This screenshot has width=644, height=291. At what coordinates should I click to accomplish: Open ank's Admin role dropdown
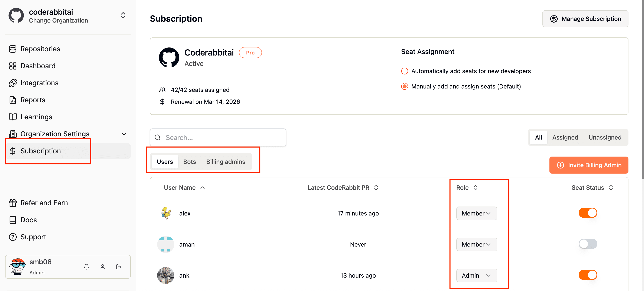tap(476, 275)
